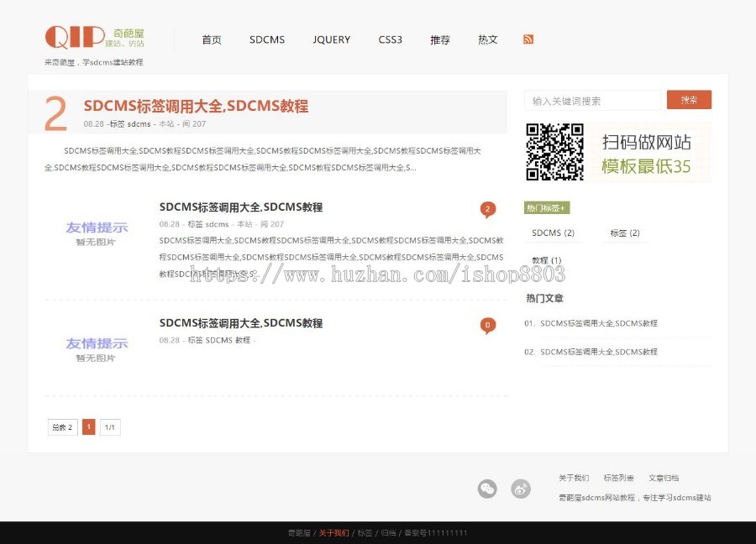Viewport: 756px width, 544px height.
Task: Click the comment bubble showing 0
Action: coord(488,325)
